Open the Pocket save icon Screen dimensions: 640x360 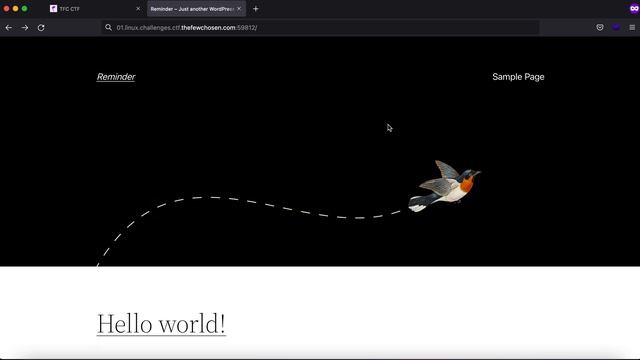[600, 27]
